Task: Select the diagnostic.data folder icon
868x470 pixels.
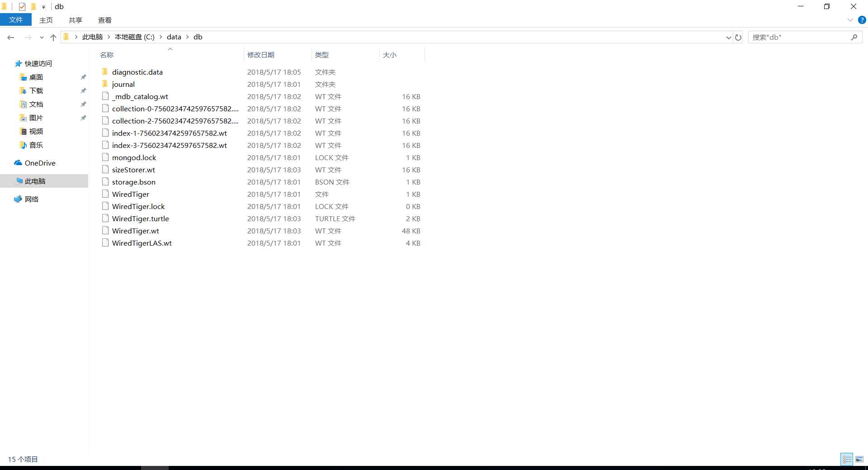Action: [x=105, y=71]
